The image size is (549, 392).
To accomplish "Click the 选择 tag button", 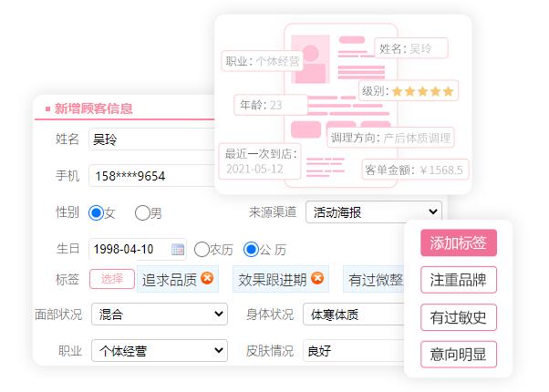I will [112, 279].
